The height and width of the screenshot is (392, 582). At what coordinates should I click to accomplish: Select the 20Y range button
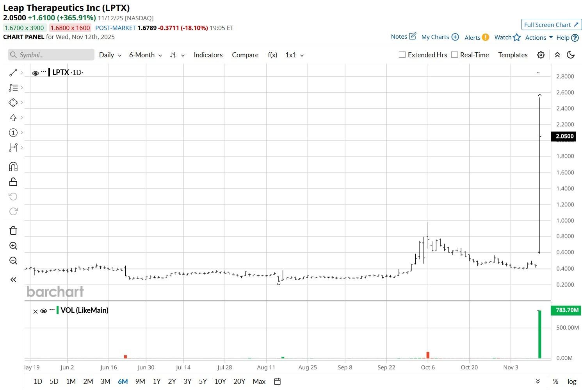239,381
